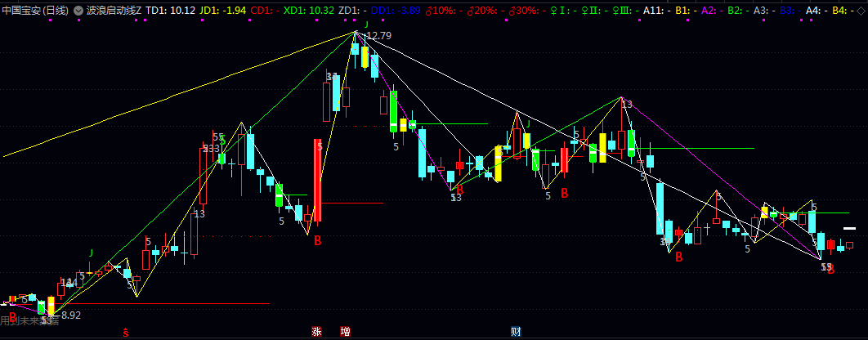The height and width of the screenshot is (340, 868).
Task: Click the A11 indicator label
Action: point(656,10)
